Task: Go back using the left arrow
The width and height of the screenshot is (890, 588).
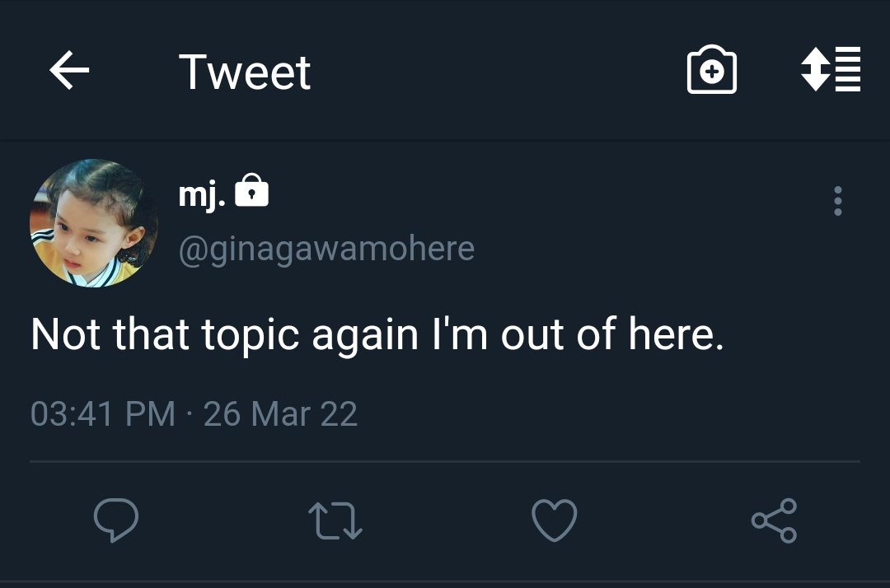Action: point(69,70)
